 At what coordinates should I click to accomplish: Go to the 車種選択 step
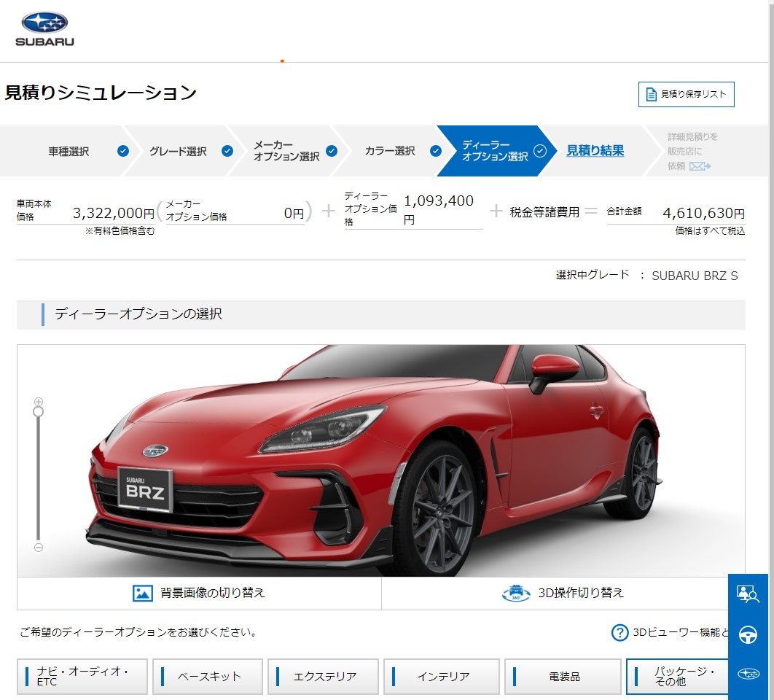pos(69,151)
